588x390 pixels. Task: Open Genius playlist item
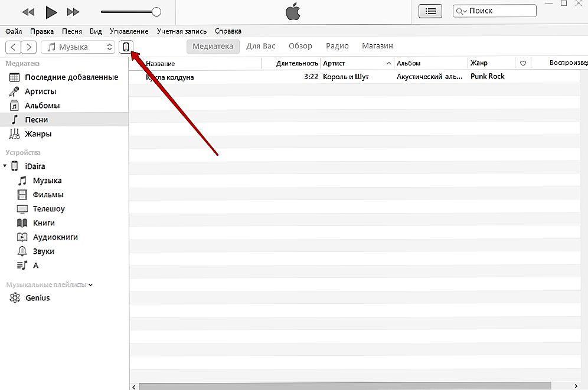(37, 298)
